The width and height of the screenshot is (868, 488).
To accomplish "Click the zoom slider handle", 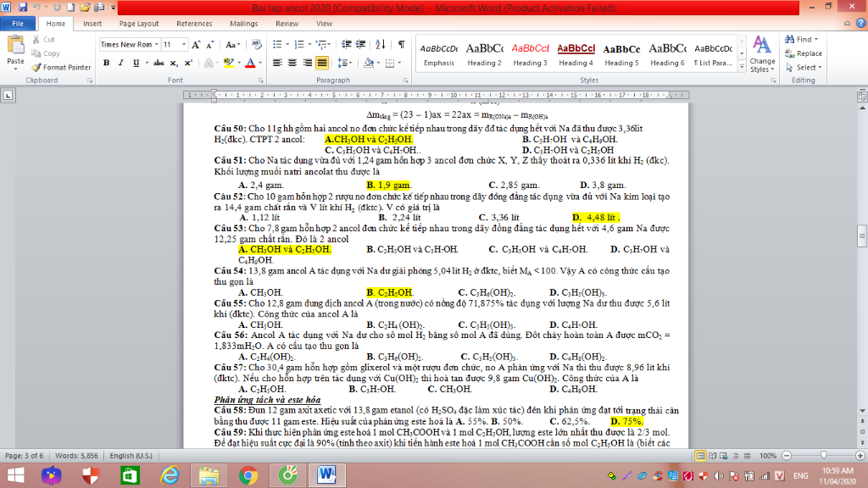I will tap(824, 456).
